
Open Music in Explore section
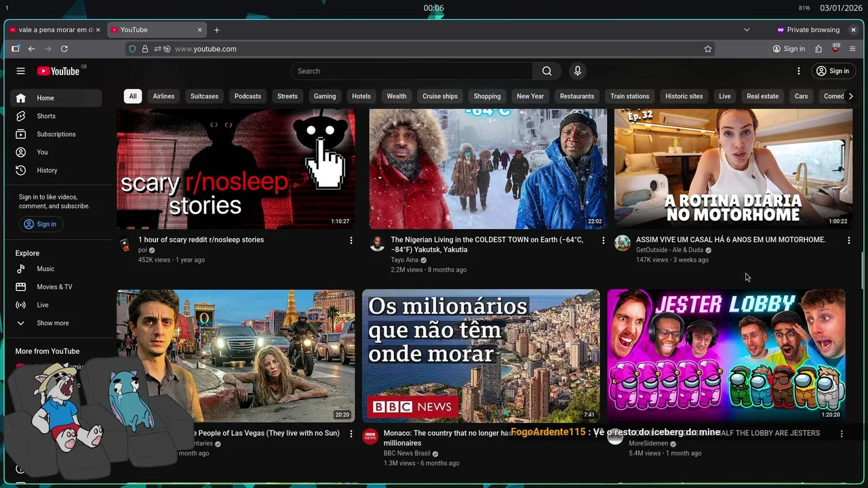[56, 269]
